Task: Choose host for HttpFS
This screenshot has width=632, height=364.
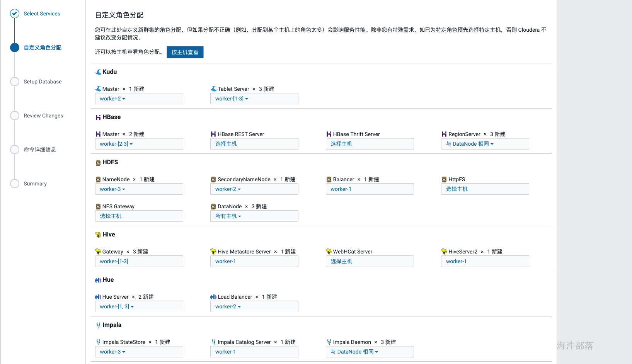Action: (x=485, y=189)
